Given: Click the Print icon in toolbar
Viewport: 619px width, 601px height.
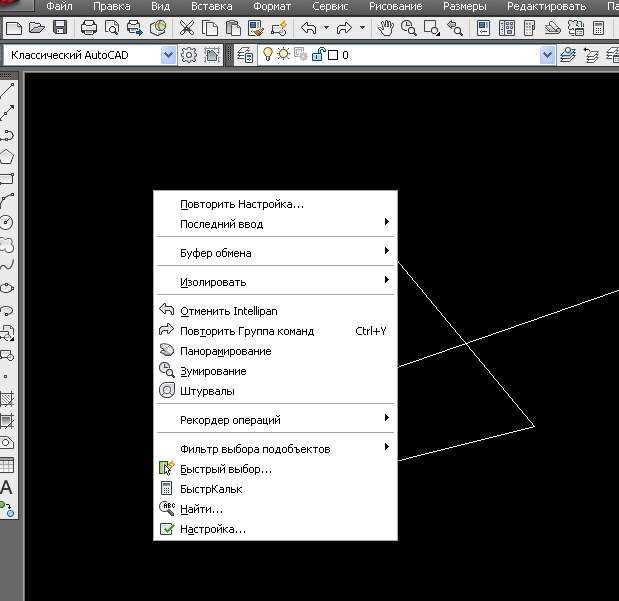Looking at the screenshot, I should (x=88, y=28).
